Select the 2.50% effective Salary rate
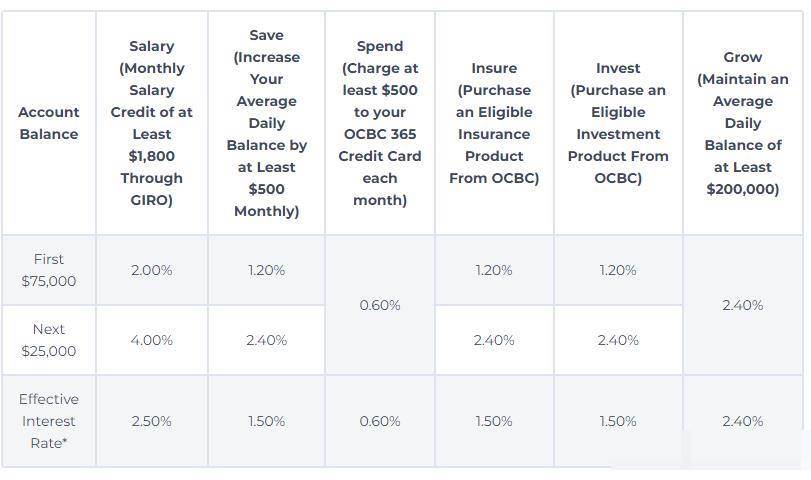 click(x=152, y=421)
